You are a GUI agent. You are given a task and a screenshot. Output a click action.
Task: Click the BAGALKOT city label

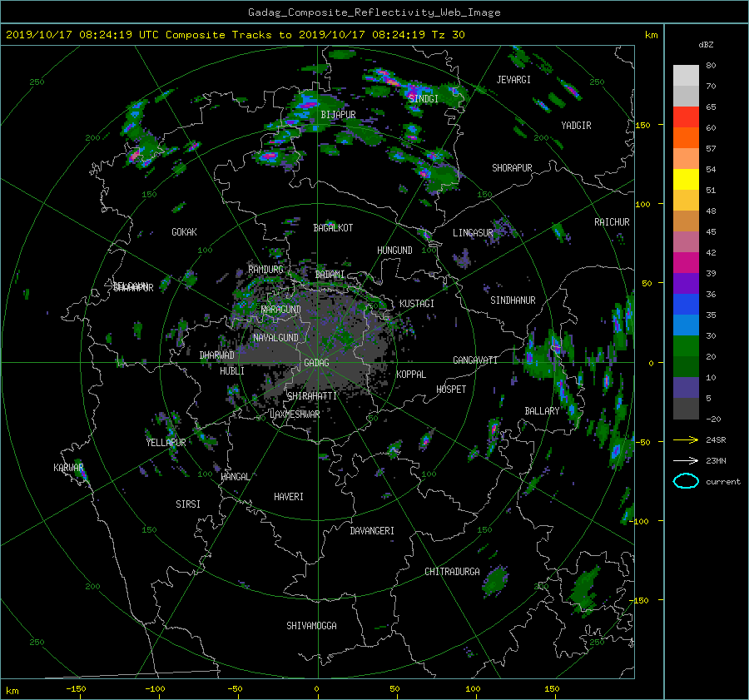[x=333, y=228]
